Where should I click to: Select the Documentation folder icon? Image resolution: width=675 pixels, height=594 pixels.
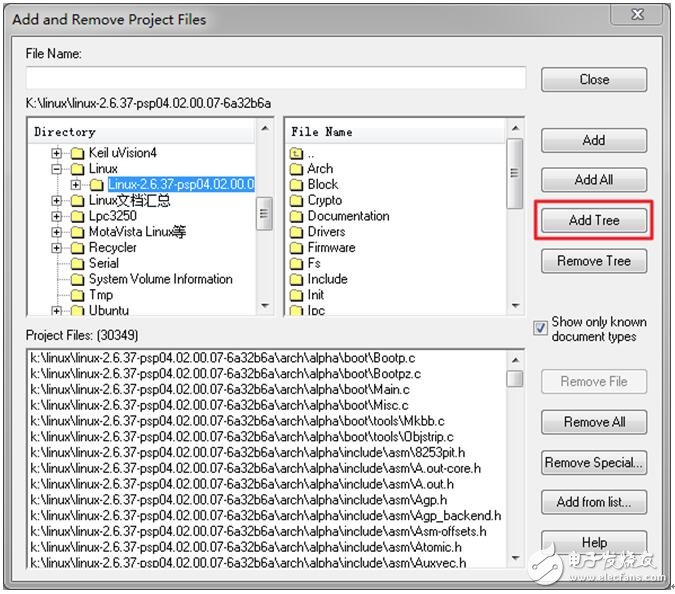pos(296,216)
